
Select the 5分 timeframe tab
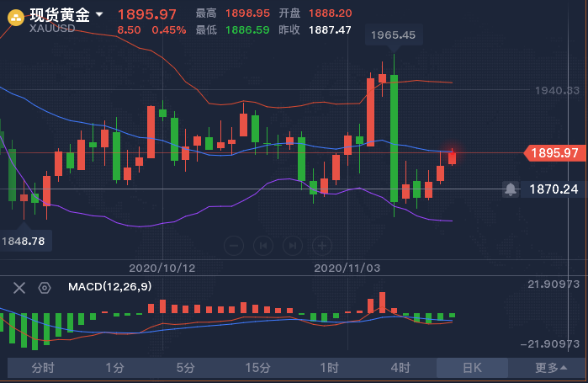(x=186, y=368)
